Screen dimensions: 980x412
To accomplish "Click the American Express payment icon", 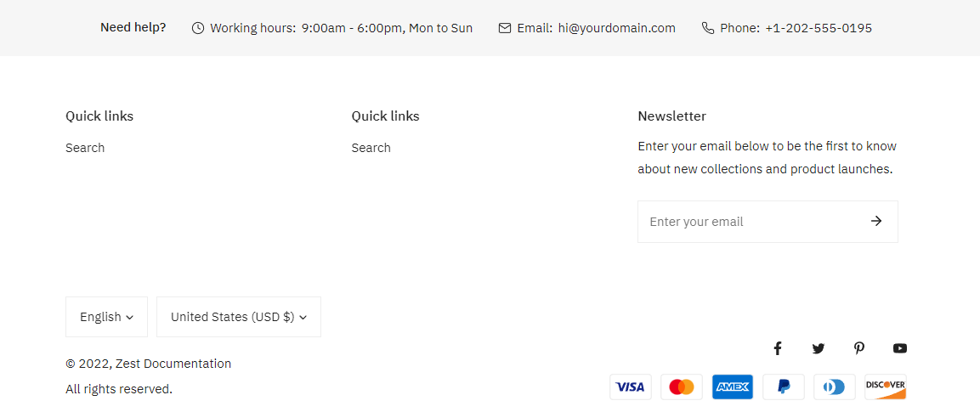I will click(732, 387).
